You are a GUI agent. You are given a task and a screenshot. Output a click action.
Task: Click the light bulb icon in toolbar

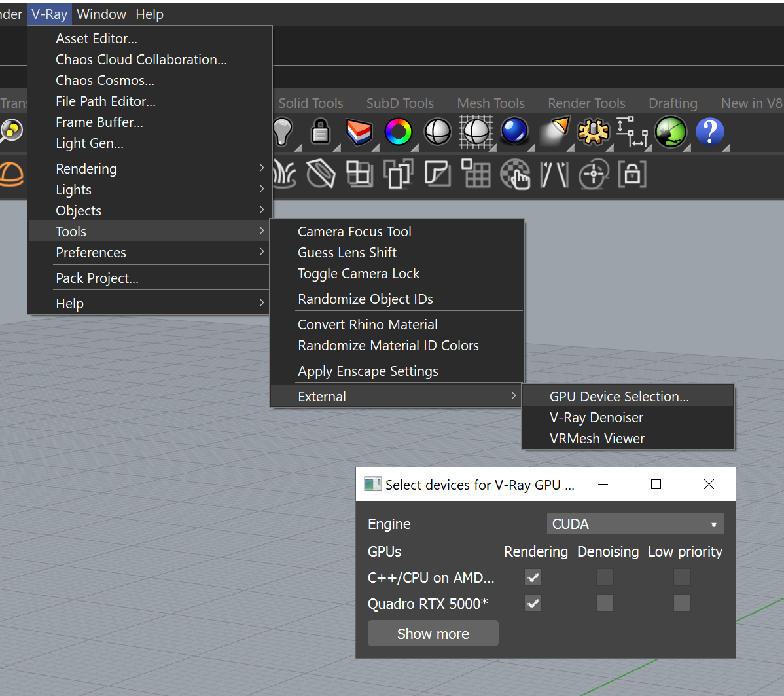[x=283, y=132]
